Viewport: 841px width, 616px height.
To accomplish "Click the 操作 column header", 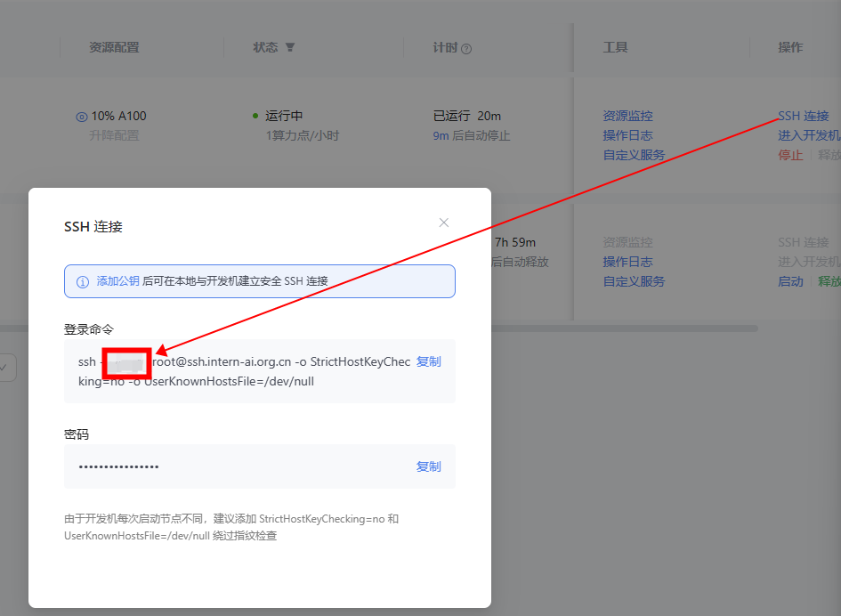I will [x=790, y=47].
